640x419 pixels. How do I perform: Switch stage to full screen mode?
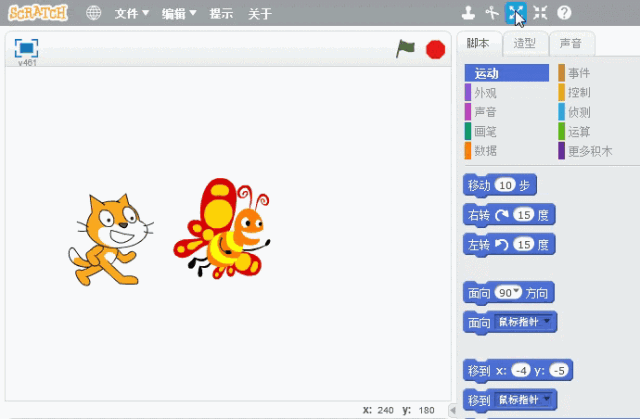(27, 48)
